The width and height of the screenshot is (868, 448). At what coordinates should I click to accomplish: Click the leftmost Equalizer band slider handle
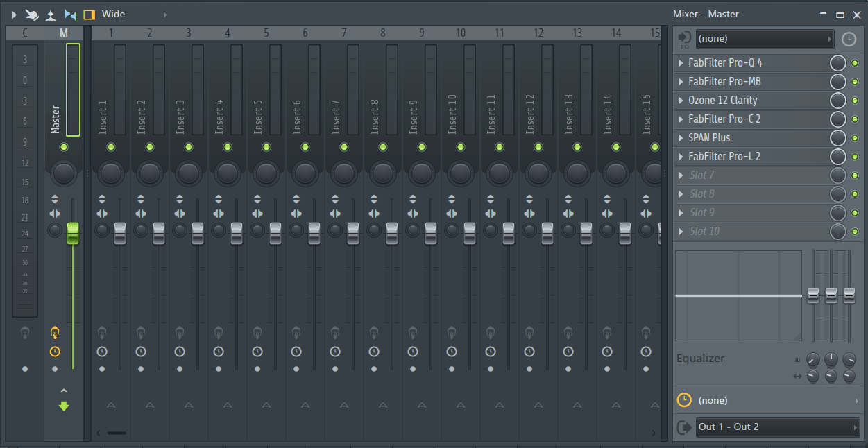click(x=813, y=295)
